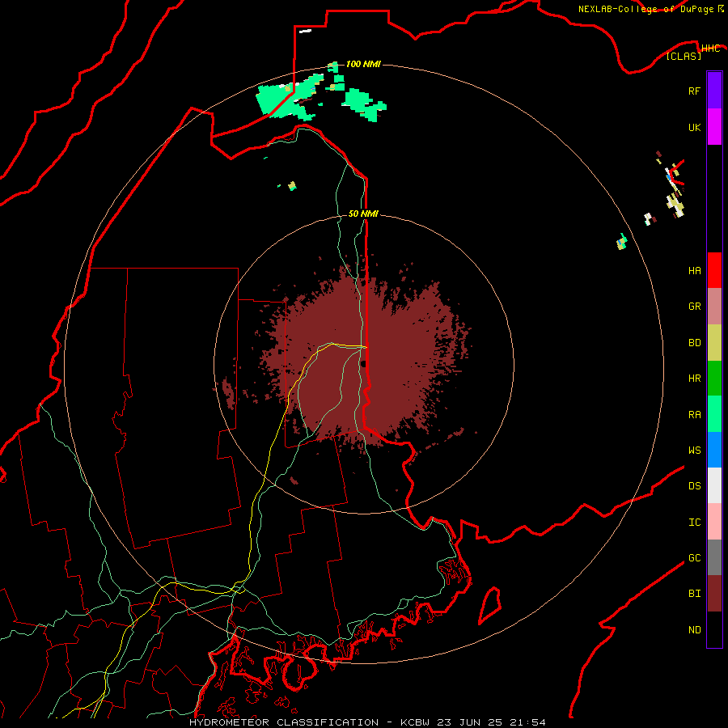Click the "[CLAS]" units label
The width and height of the screenshot is (728, 728).
684,56
